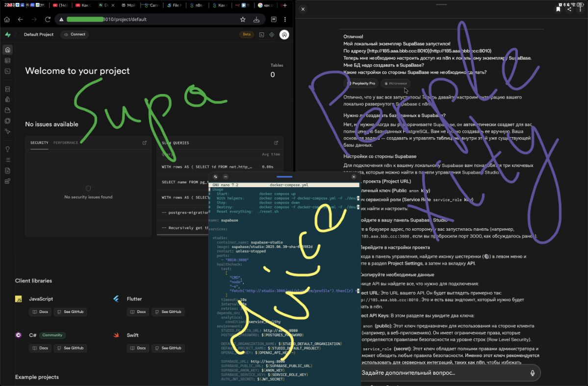The width and height of the screenshot is (588, 386).
Task: Click the Tables count value 0
Action: (273, 75)
